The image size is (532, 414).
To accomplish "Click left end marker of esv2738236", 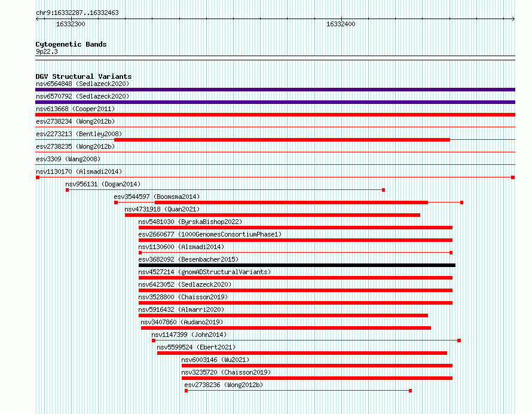I will click(x=186, y=391).
